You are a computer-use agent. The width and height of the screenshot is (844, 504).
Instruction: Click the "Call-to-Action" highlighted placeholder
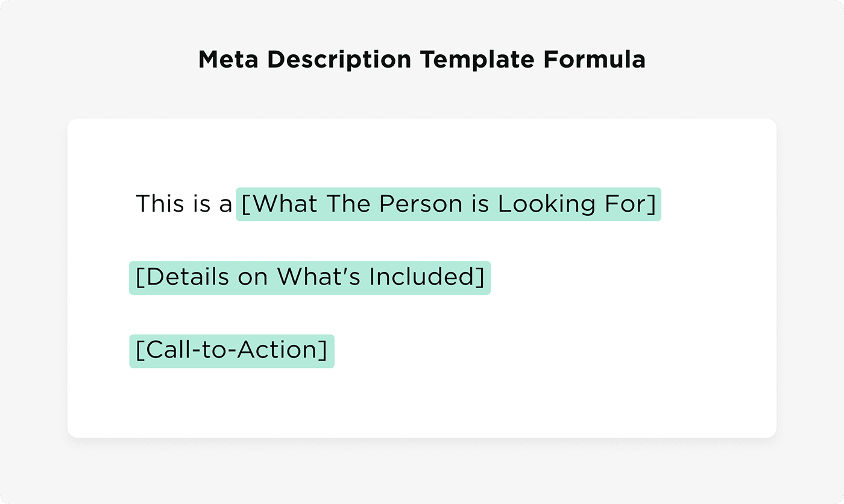[231, 351]
